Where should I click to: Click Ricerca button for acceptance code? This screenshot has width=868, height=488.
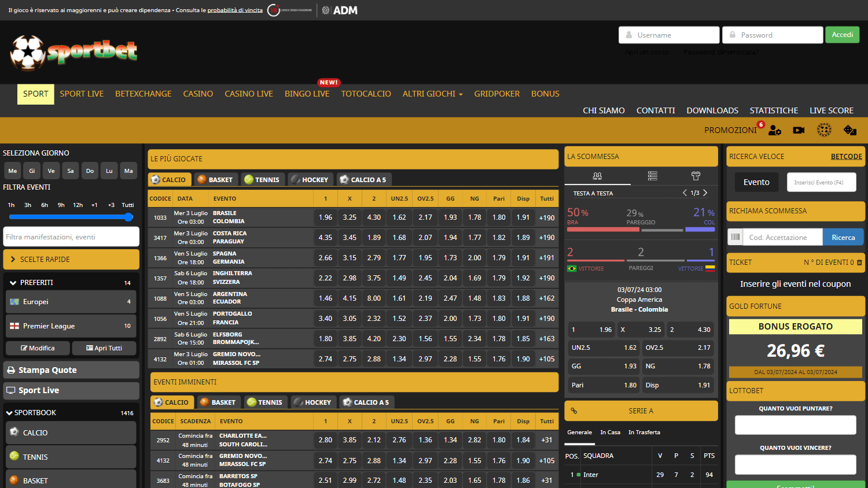click(x=843, y=237)
